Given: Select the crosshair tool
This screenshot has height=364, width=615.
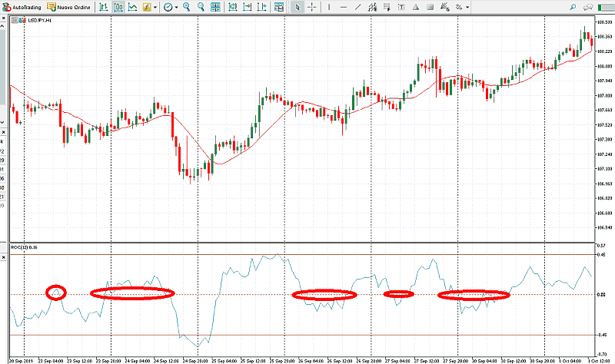Looking at the screenshot, I should pos(312,7).
